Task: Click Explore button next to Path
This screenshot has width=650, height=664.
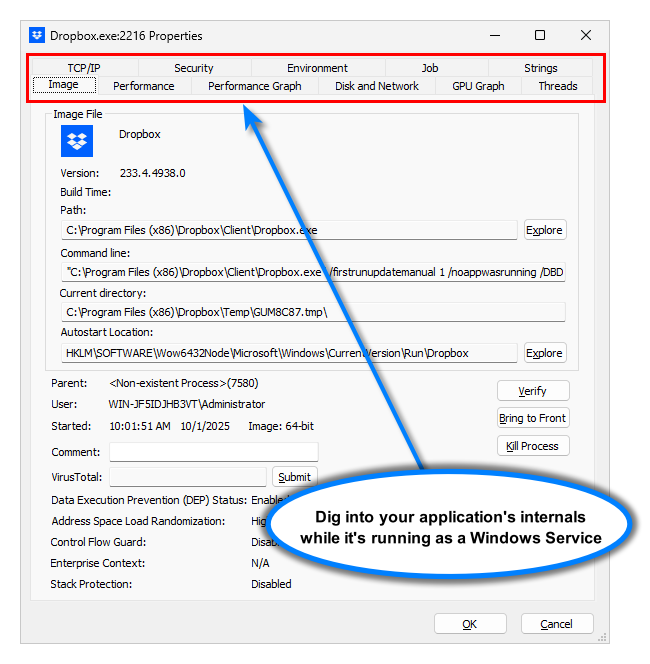Action: click(x=544, y=230)
